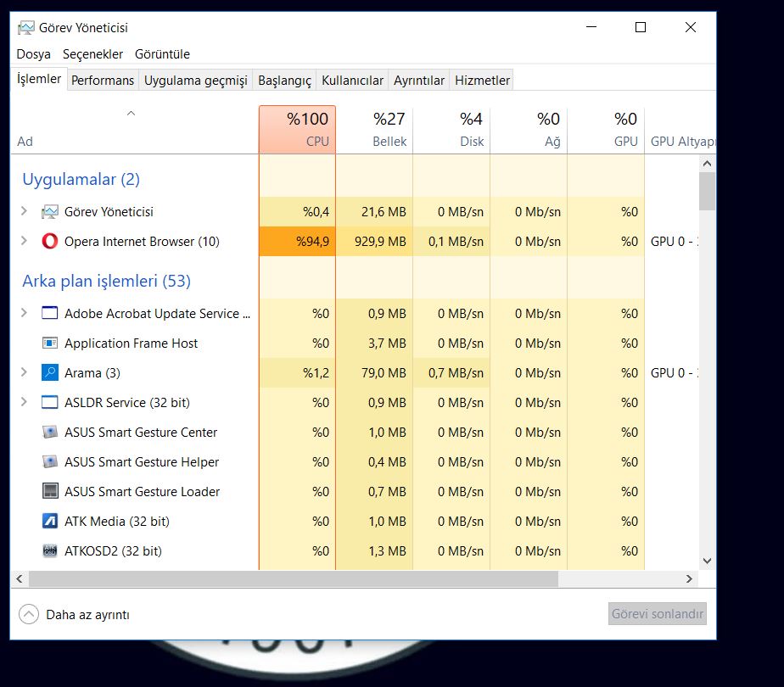Switch to the Performans tab
The width and height of the screenshot is (784, 687).
(x=103, y=81)
